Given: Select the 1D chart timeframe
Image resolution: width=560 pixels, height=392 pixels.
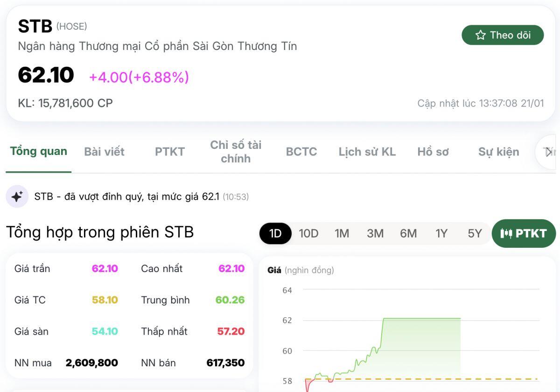Looking at the screenshot, I should pyautogui.click(x=275, y=233).
